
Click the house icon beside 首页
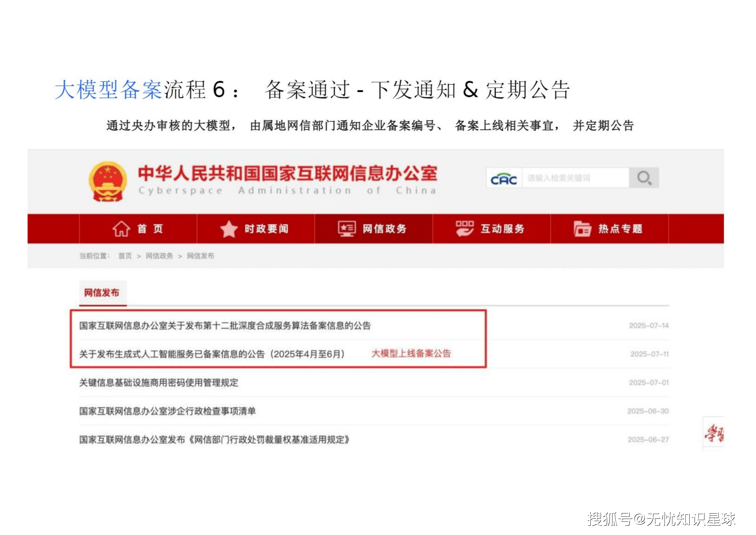coord(121,229)
